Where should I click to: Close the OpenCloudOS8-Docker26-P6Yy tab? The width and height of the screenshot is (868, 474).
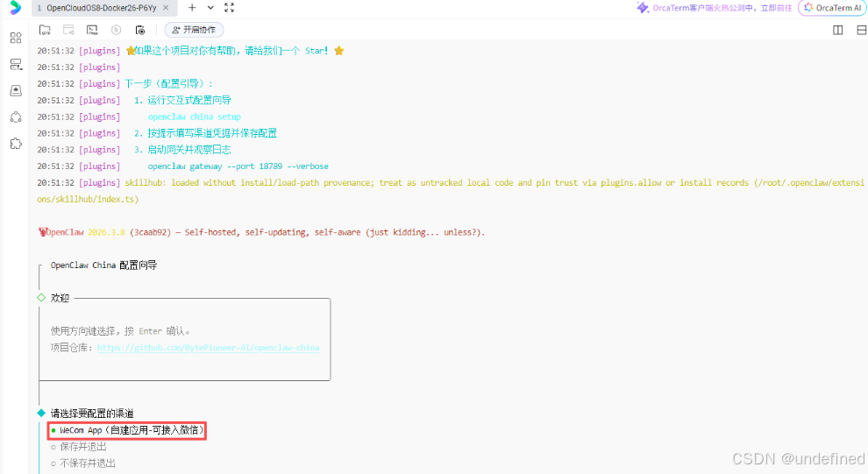click(166, 8)
